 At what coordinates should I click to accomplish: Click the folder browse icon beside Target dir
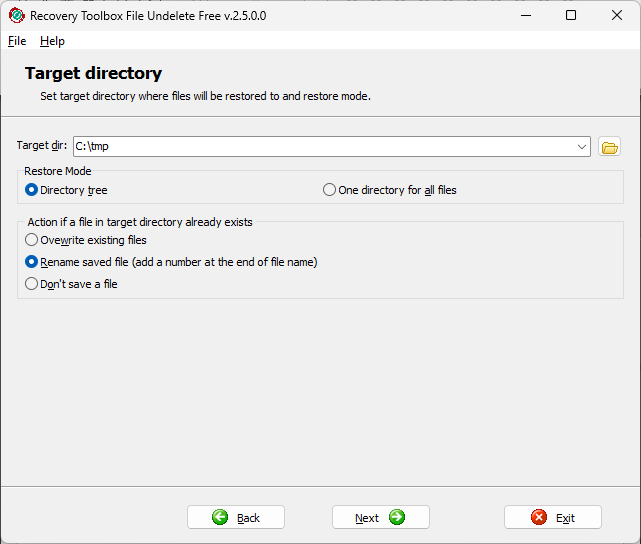click(609, 147)
